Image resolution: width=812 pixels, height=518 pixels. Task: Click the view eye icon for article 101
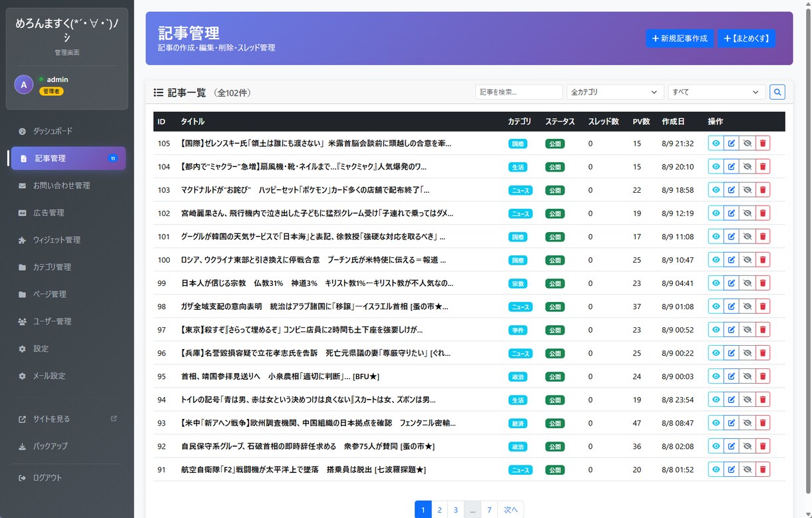click(x=716, y=236)
